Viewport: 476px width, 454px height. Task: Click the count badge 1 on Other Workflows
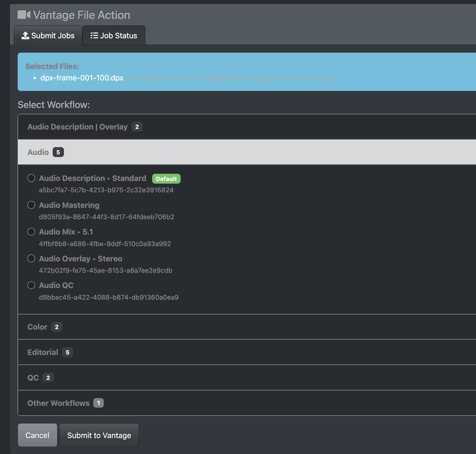98,403
